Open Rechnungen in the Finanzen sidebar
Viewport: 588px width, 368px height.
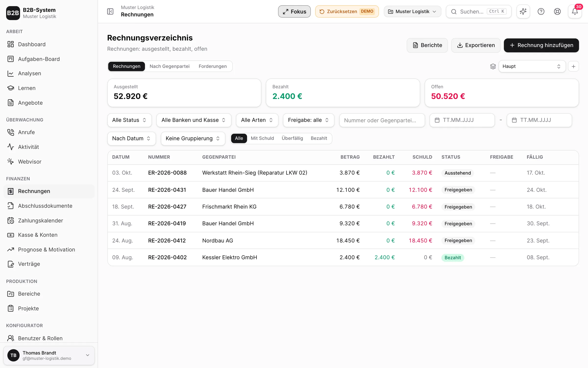pos(49,191)
